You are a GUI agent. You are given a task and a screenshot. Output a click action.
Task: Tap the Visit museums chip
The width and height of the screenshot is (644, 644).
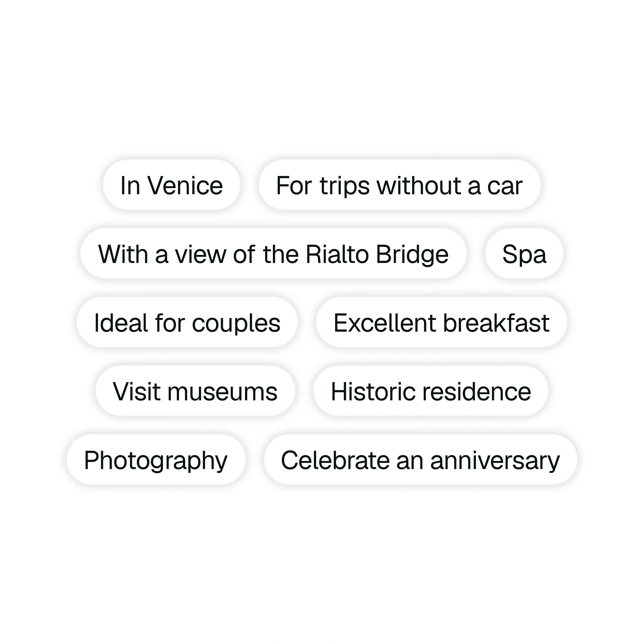tap(195, 391)
